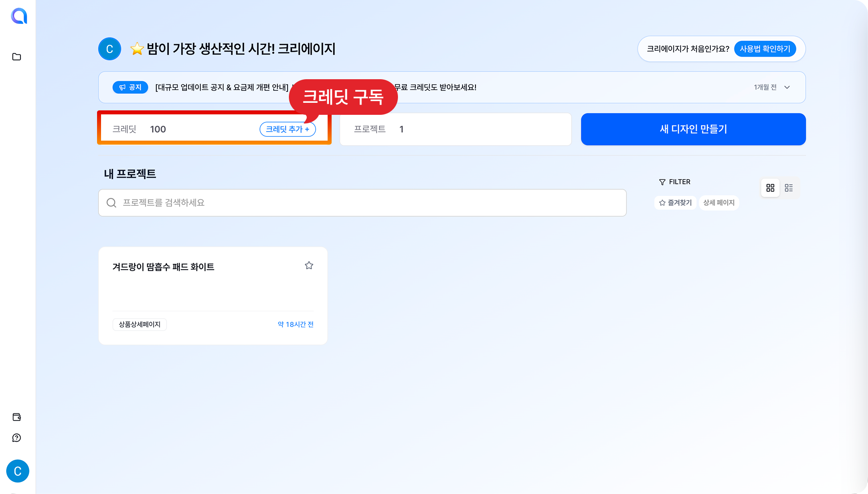This screenshot has height=494, width=868.
Task: Switch to grid view layout
Action: coord(771,188)
